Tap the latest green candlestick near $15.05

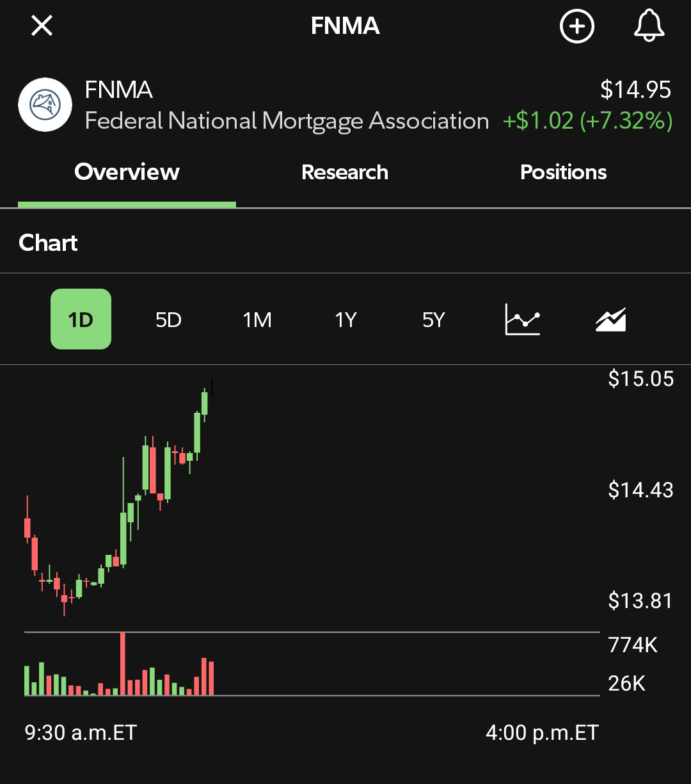[205, 403]
